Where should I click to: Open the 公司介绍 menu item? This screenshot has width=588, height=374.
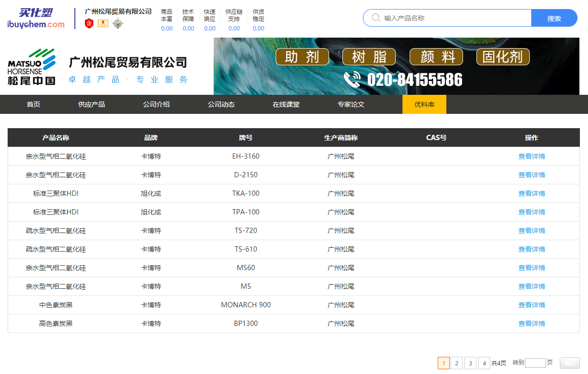[x=156, y=104]
